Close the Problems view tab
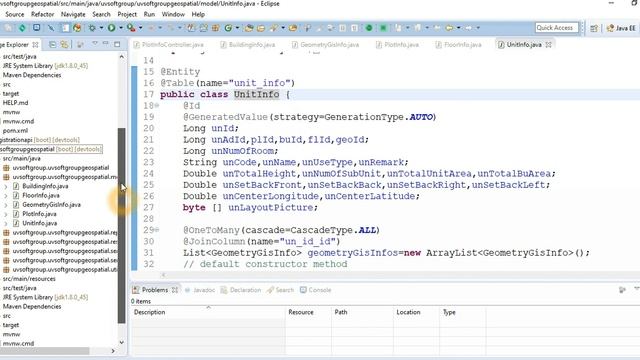Screen dimensions: 640x360 (175, 290)
